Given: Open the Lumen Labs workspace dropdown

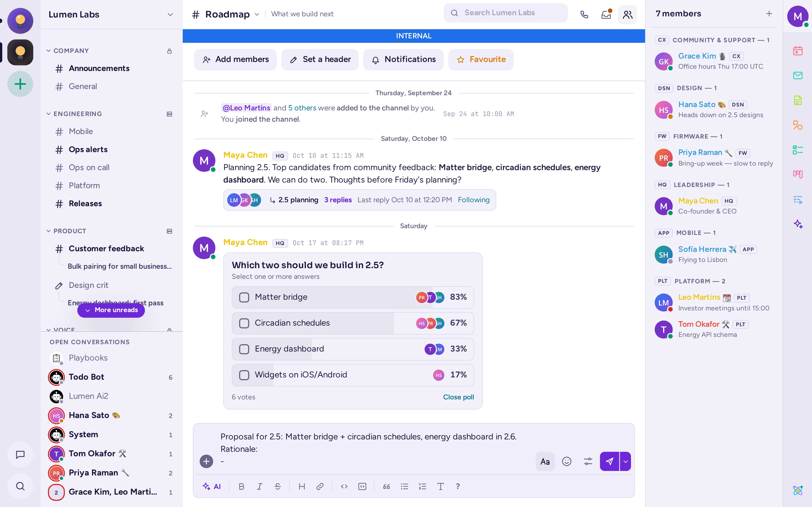Looking at the screenshot, I should tap(170, 14).
